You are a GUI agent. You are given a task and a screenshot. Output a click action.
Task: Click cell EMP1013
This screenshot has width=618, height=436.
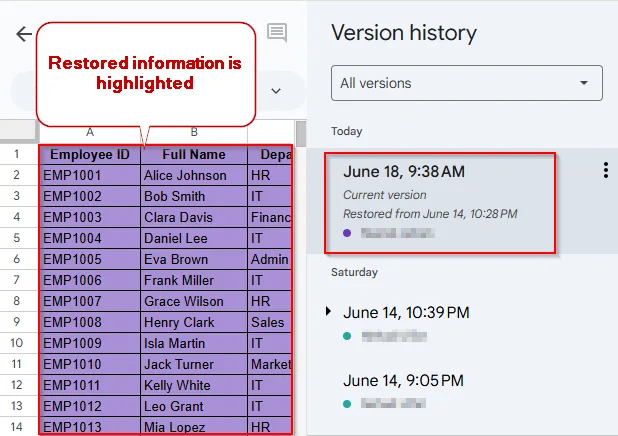90,427
